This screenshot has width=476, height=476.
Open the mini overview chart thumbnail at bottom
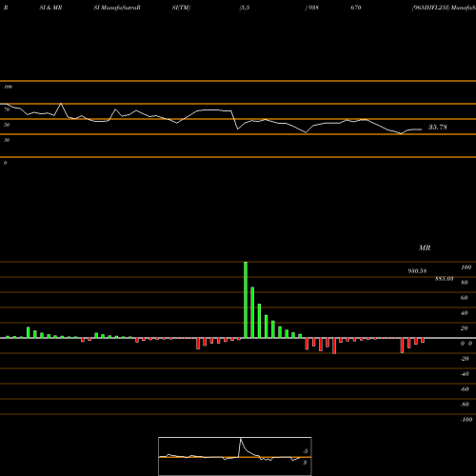(235, 456)
